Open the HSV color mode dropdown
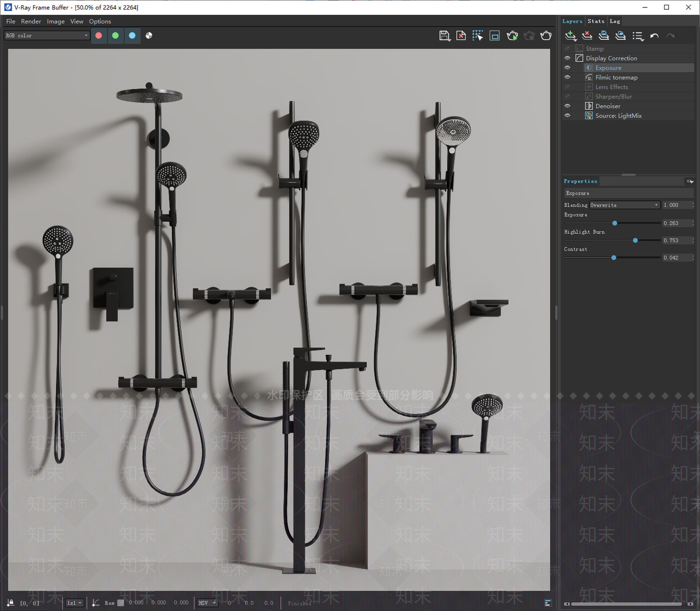 coord(207,603)
